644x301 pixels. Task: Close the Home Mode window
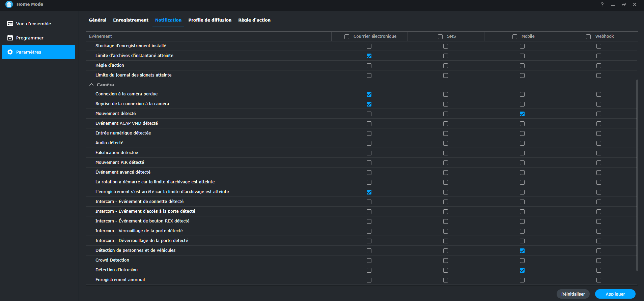coord(635,4)
